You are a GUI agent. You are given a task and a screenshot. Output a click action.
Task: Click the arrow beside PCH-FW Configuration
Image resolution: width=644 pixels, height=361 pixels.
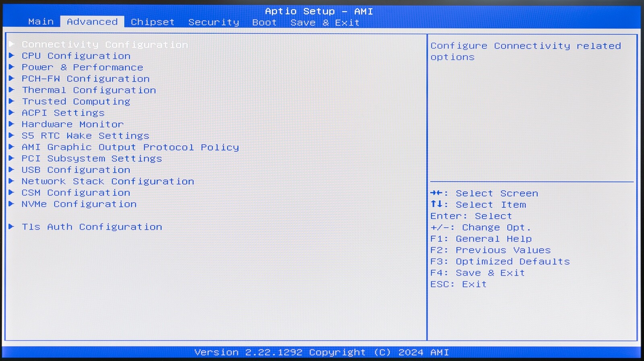coord(12,78)
